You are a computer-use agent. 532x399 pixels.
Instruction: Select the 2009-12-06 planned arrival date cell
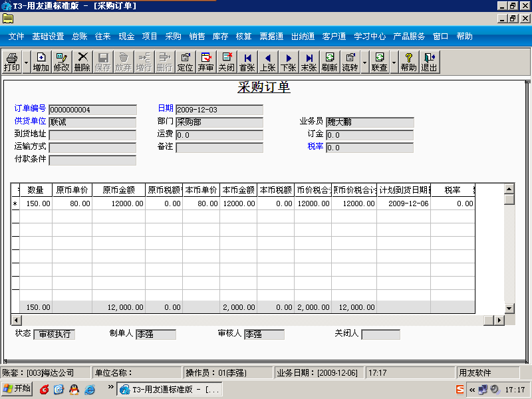[x=404, y=203]
